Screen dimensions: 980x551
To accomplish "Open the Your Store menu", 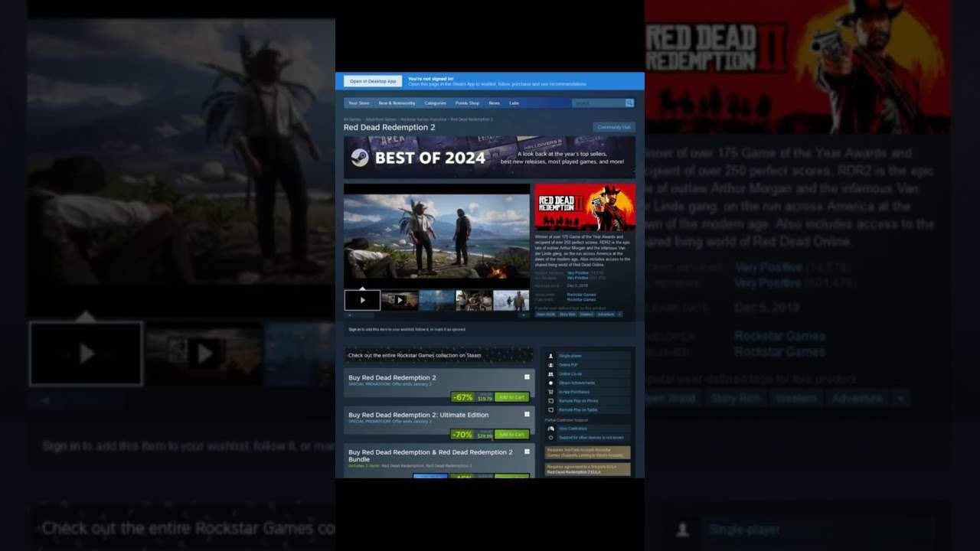I will (x=358, y=103).
